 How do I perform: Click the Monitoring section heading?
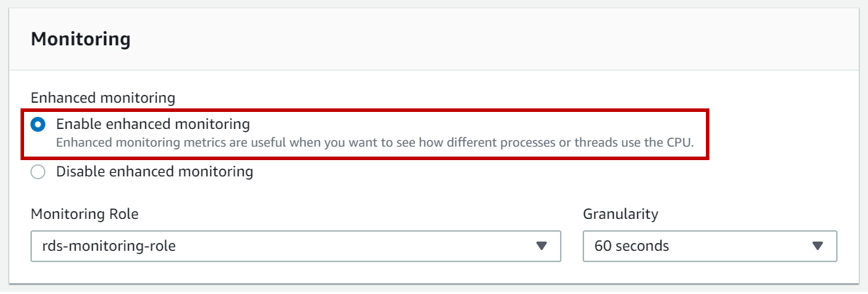point(81,39)
